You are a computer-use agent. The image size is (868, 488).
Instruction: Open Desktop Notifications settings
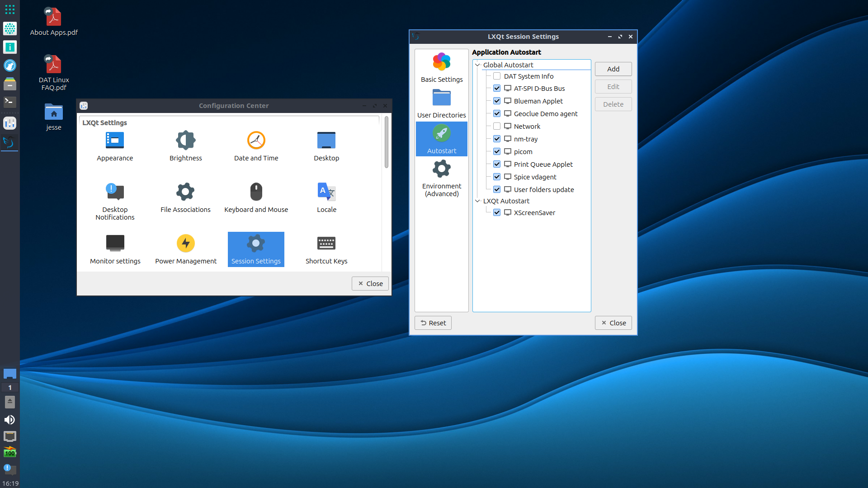pos(115,201)
